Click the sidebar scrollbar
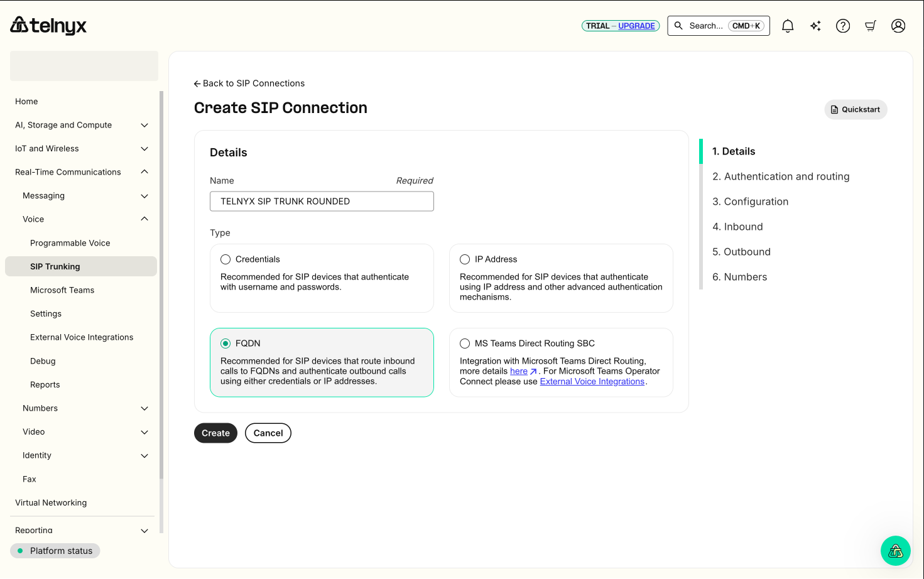The image size is (924, 579). (x=161, y=286)
